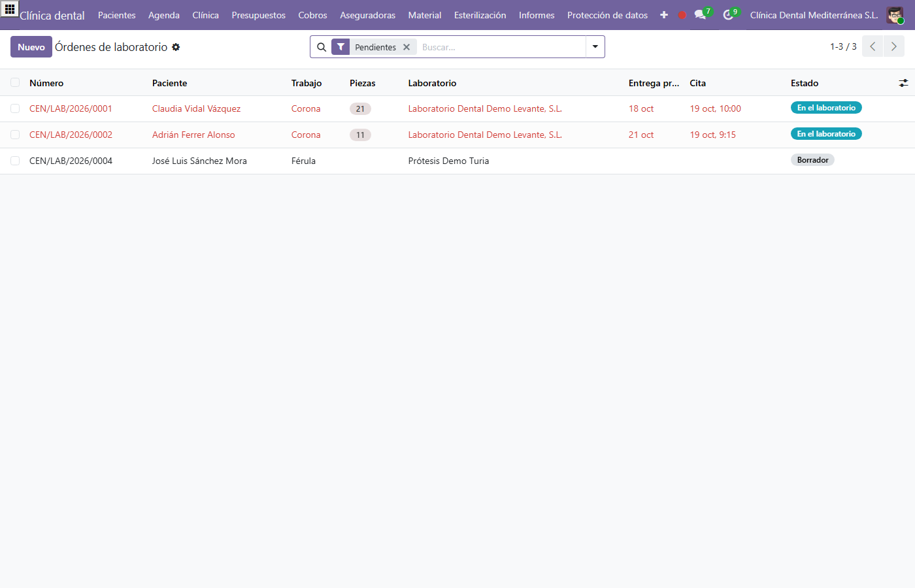Open the optional columns adjust icon
Image resolution: width=915 pixels, height=588 pixels.
pyautogui.click(x=903, y=83)
